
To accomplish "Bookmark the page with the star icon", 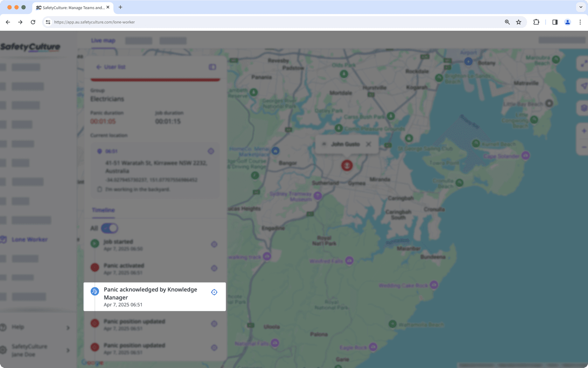I will [x=518, y=22].
